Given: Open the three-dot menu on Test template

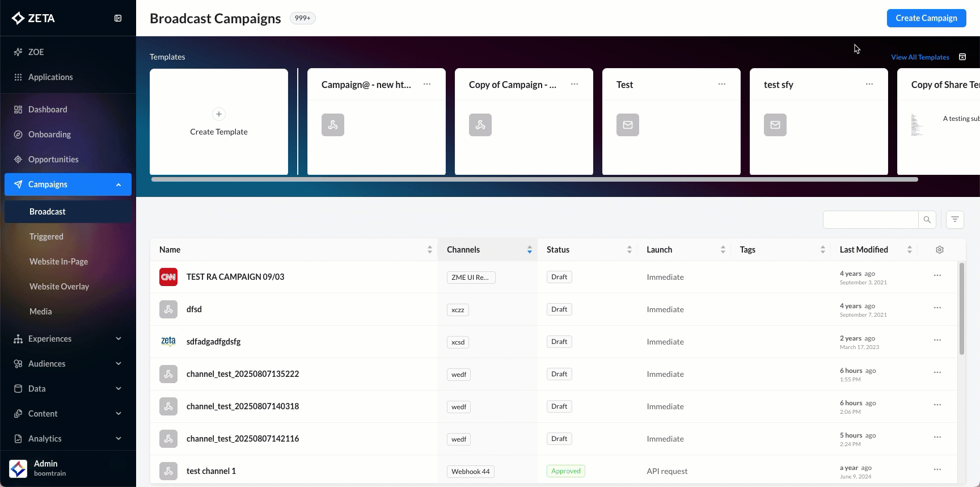Looking at the screenshot, I should [x=722, y=84].
